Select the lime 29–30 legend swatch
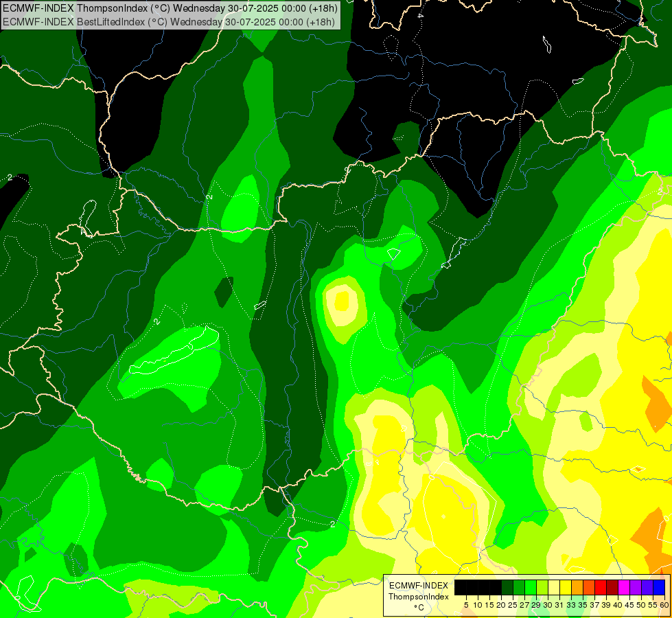The width and height of the screenshot is (672, 618). point(542,587)
